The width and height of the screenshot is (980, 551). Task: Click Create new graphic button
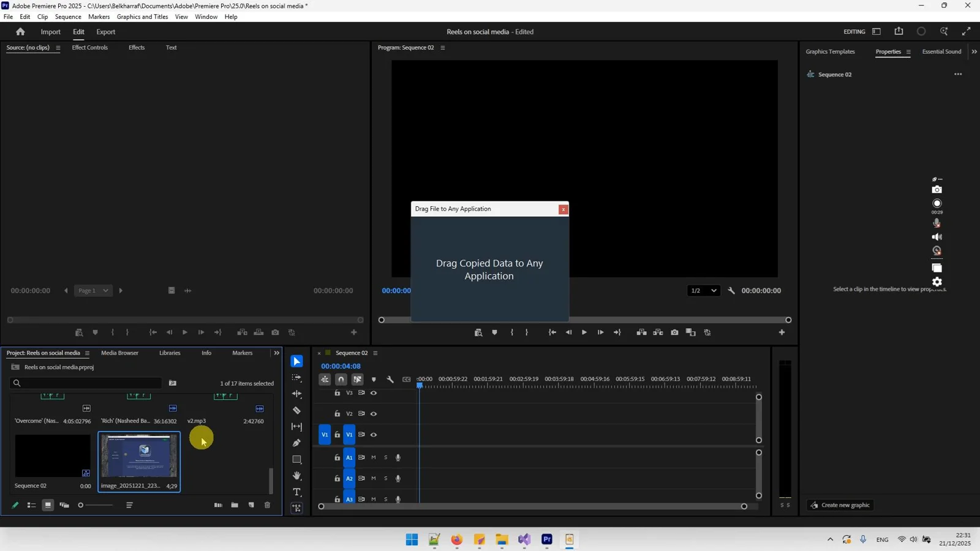[840, 505]
